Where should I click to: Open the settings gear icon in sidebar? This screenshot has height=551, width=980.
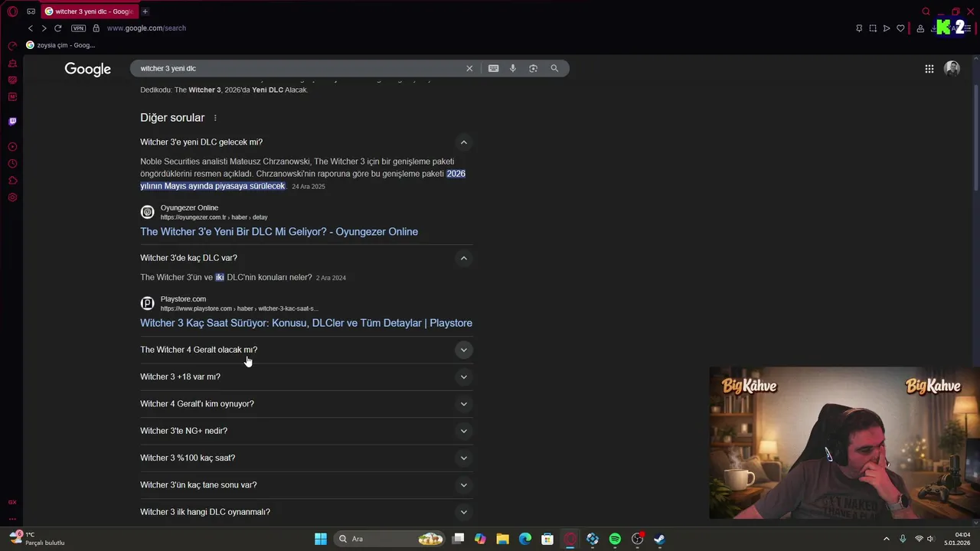pos(12,197)
